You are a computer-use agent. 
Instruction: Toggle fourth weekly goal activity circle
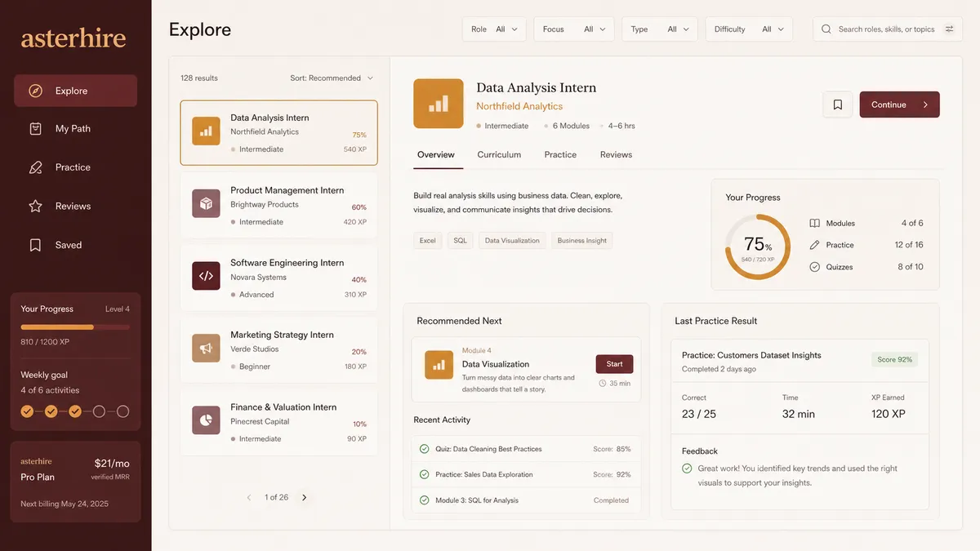pos(99,411)
